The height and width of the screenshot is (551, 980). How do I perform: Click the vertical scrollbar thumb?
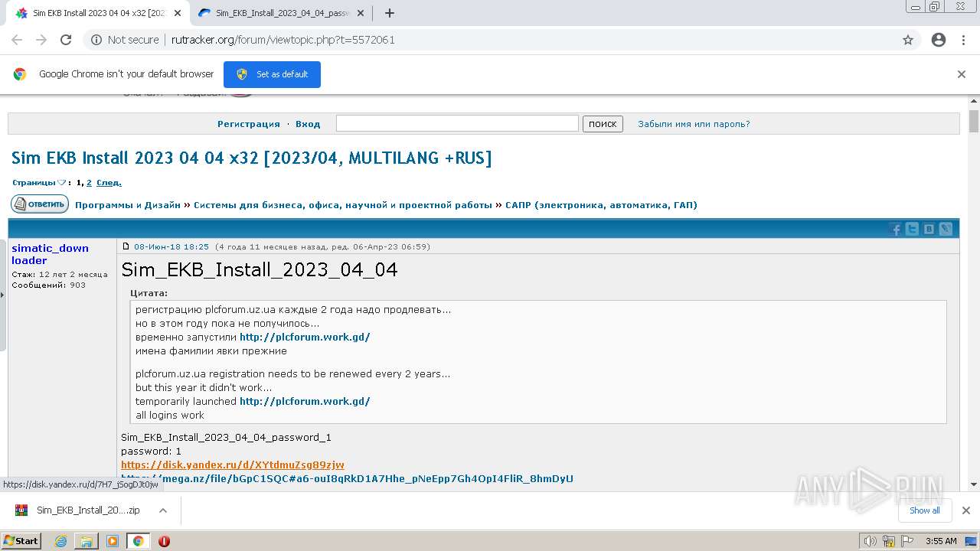point(974,121)
